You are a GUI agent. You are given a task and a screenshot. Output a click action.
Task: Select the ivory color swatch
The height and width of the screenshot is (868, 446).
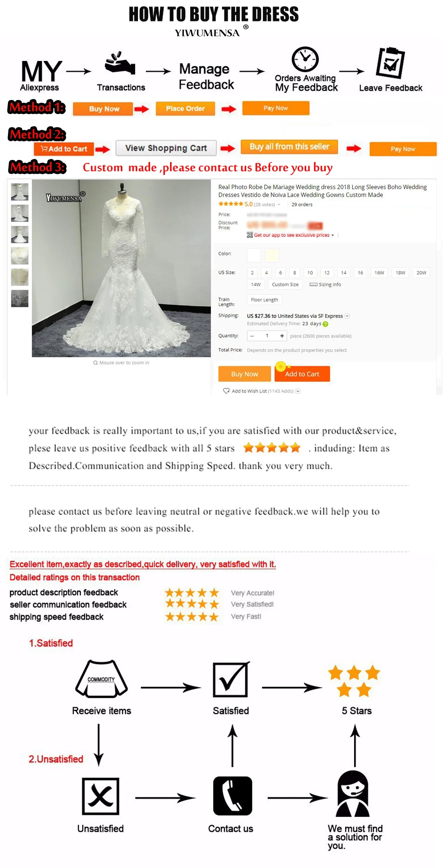[x=272, y=255]
